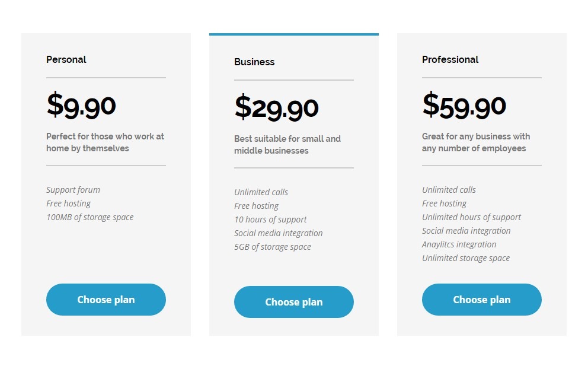Click the Unlimited storage space line
The width and height of the screenshot is (588, 369).
(466, 258)
